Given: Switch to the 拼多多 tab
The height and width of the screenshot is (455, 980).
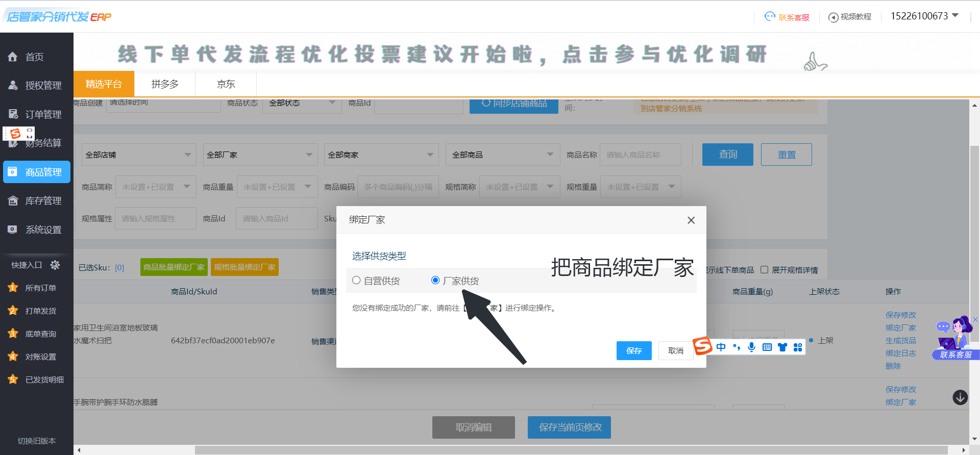Looking at the screenshot, I should point(165,84).
